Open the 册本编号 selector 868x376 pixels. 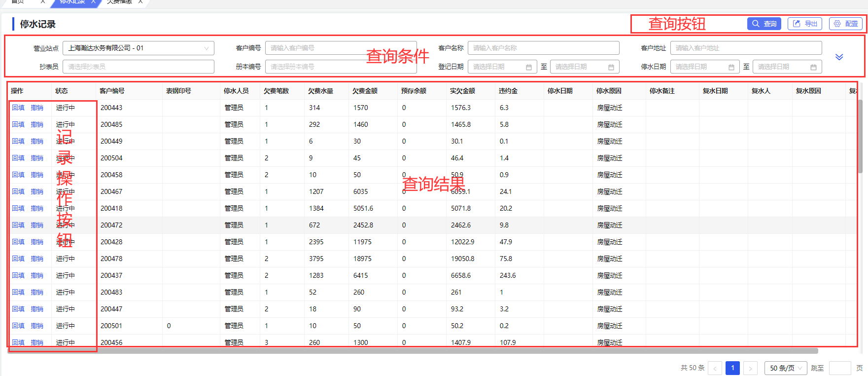[x=341, y=67]
